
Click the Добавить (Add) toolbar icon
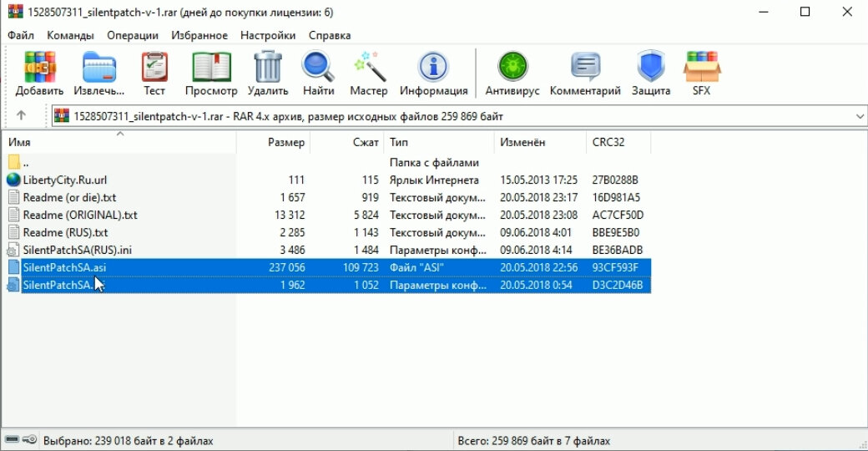[x=39, y=67]
